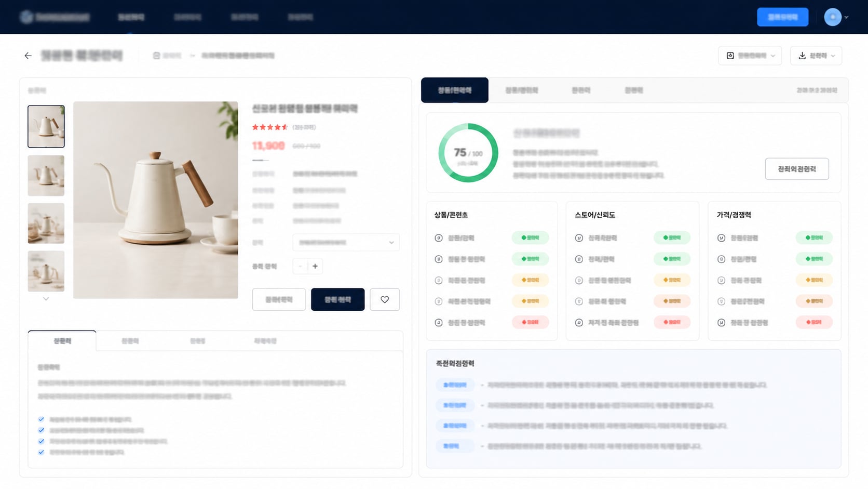This screenshot has width=868, height=489.
Task: Click the store icon in breadcrumb
Action: (156, 56)
